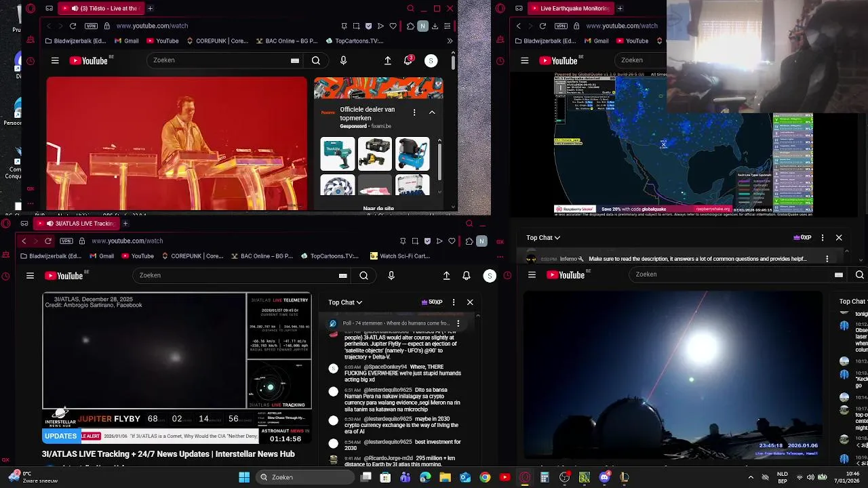Select 3I/ATLAS LIVE Tracking tab

tap(76, 223)
